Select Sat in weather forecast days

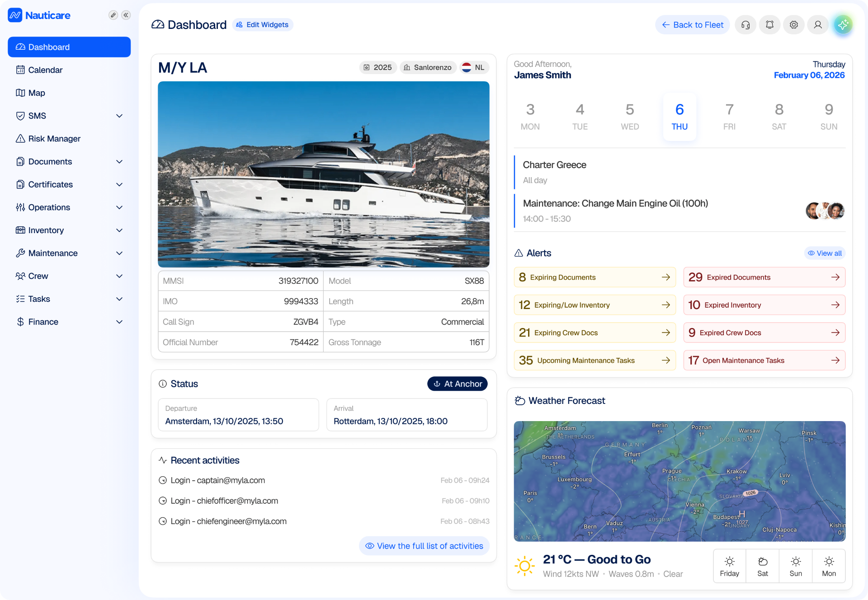(763, 566)
